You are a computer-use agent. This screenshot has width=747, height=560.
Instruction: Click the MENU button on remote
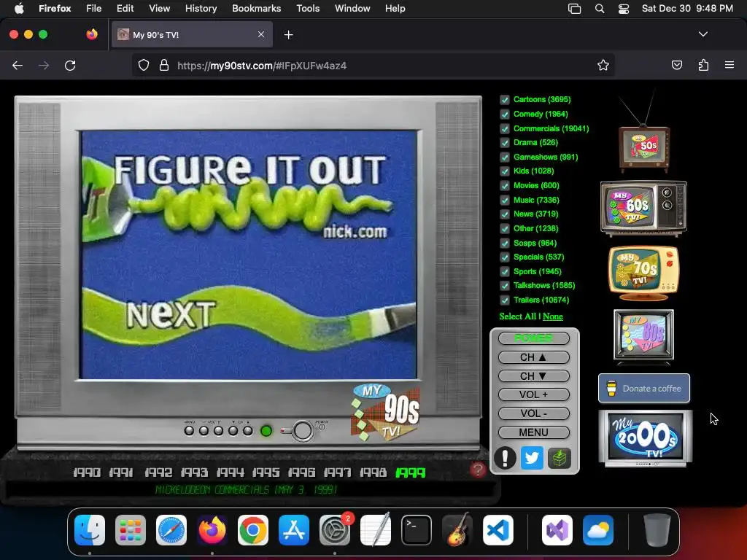tap(533, 432)
